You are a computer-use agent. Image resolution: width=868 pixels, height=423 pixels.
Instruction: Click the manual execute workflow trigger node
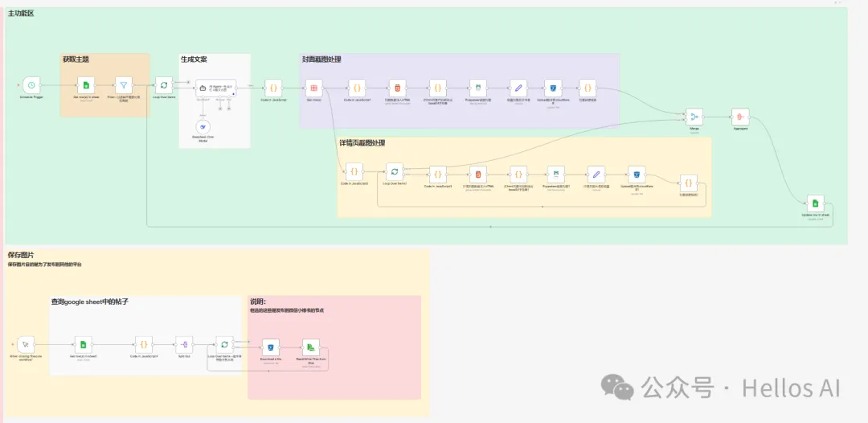pos(26,344)
